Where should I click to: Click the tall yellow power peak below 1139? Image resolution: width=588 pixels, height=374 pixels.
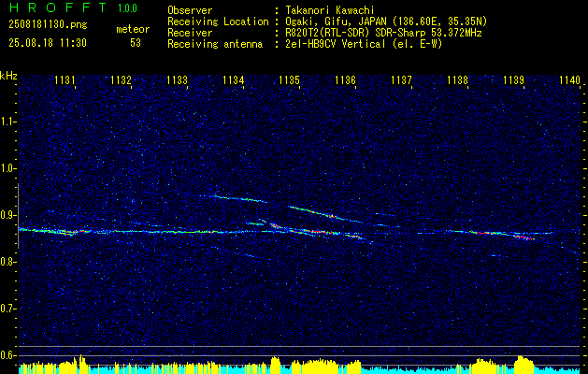[x=524, y=365]
